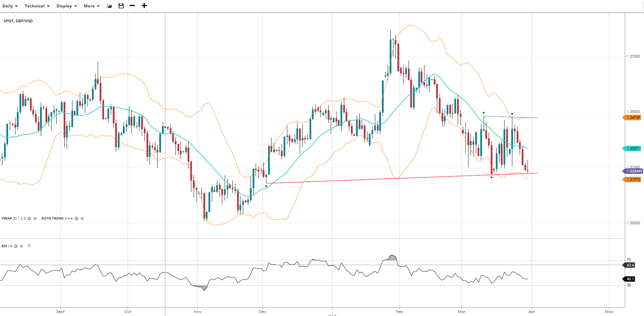Image resolution: width=644 pixels, height=316 pixels.
Task: Open the Technical indicators dropdown
Action: 37,6
